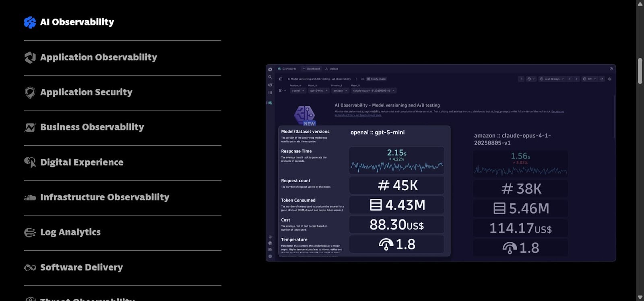Expand the sidebar with double-chevron icon
The width and height of the screenshot is (644, 301).
(x=270, y=237)
